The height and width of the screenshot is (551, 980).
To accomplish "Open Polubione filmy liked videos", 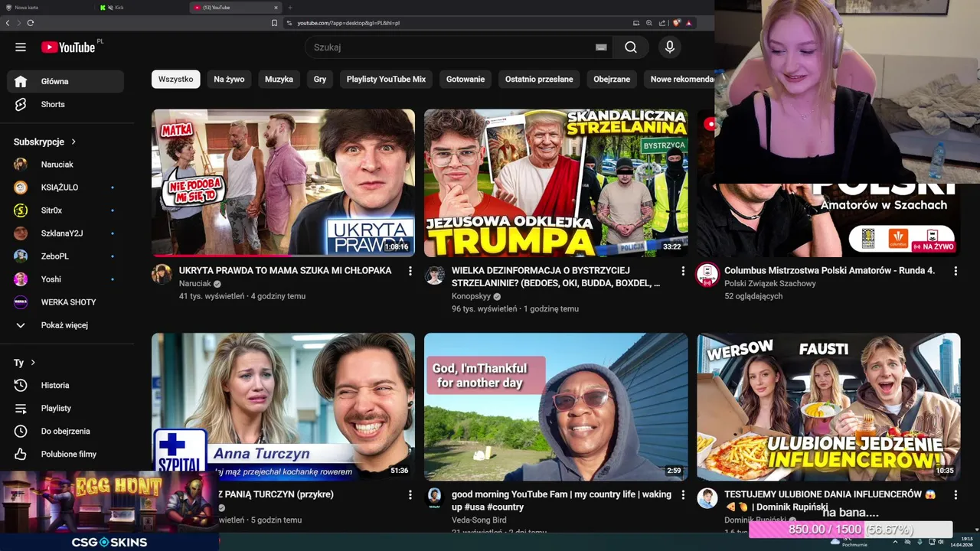I will tap(65, 455).
